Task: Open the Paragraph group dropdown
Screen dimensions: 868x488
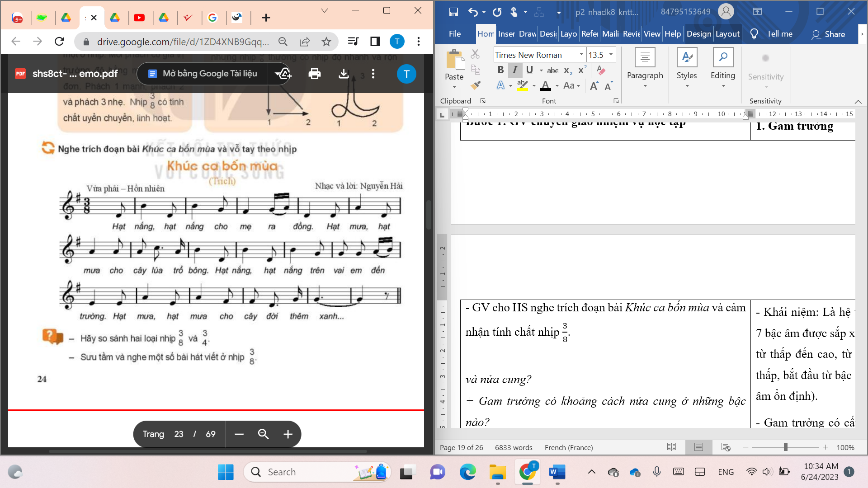Action: point(645,69)
